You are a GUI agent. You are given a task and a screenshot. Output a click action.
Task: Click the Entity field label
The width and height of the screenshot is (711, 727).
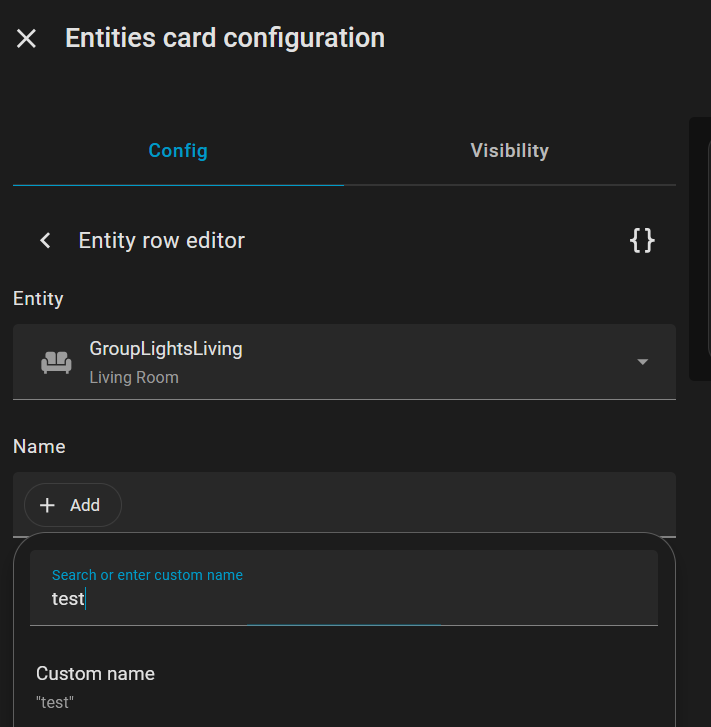point(38,298)
